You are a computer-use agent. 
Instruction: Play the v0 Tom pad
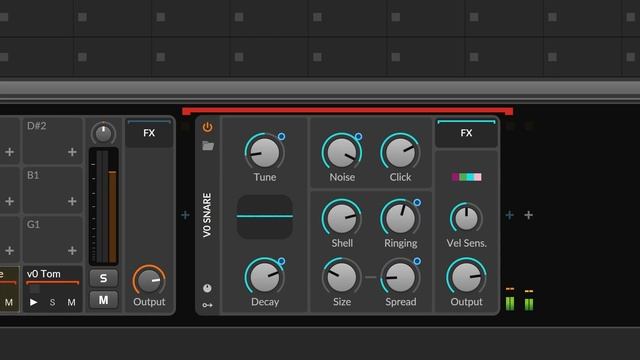(33, 302)
